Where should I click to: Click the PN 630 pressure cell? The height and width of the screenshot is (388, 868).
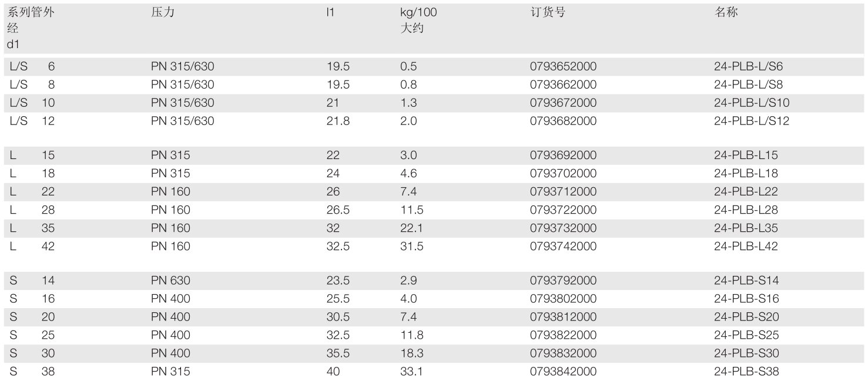click(x=170, y=281)
